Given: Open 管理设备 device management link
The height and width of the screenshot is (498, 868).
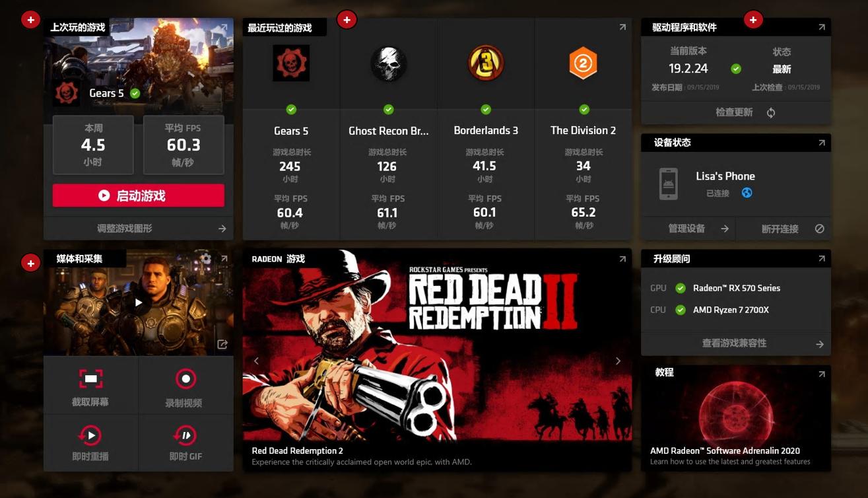Looking at the screenshot, I should point(688,229).
